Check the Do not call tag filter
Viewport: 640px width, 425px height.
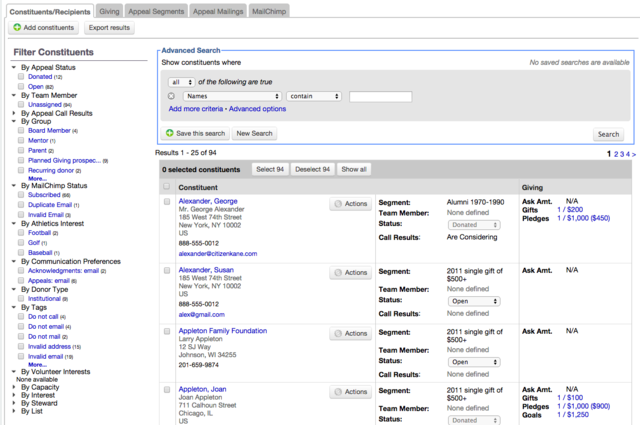(21, 316)
